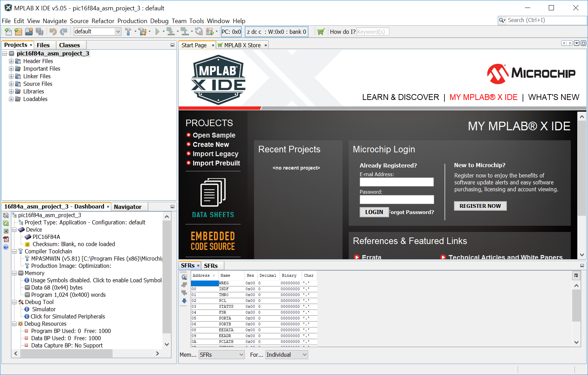Click the SFRs panel vertical scrollbar thumb
The image size is (588, 375).
576,305
